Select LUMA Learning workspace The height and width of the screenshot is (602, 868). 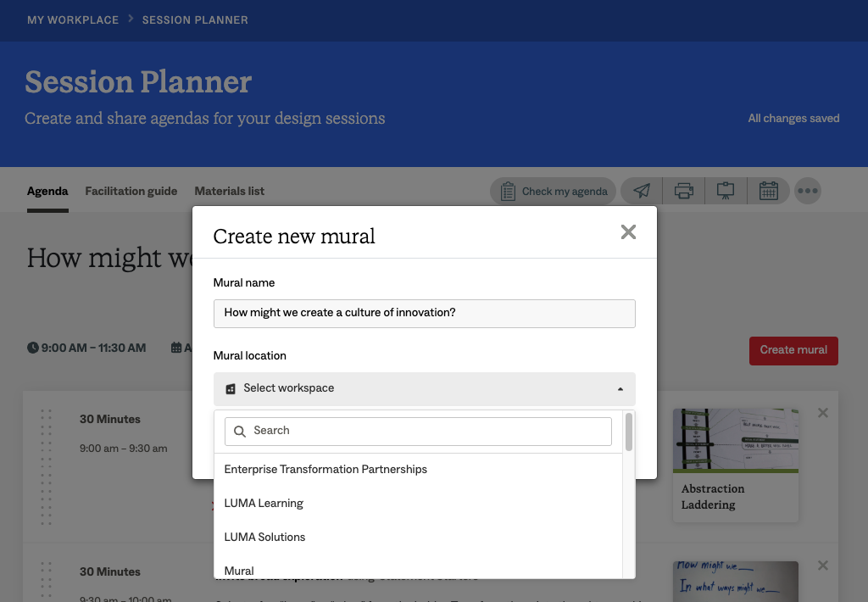tap(418, 504)
